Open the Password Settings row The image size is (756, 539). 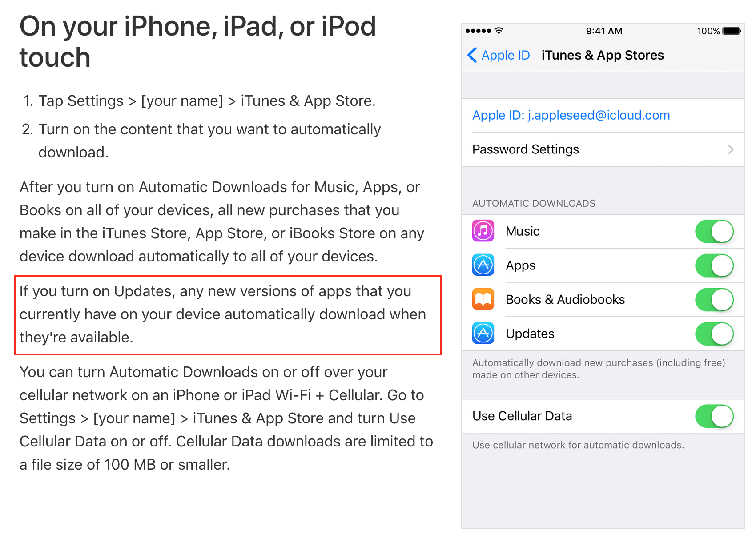(x=603, y=149)
